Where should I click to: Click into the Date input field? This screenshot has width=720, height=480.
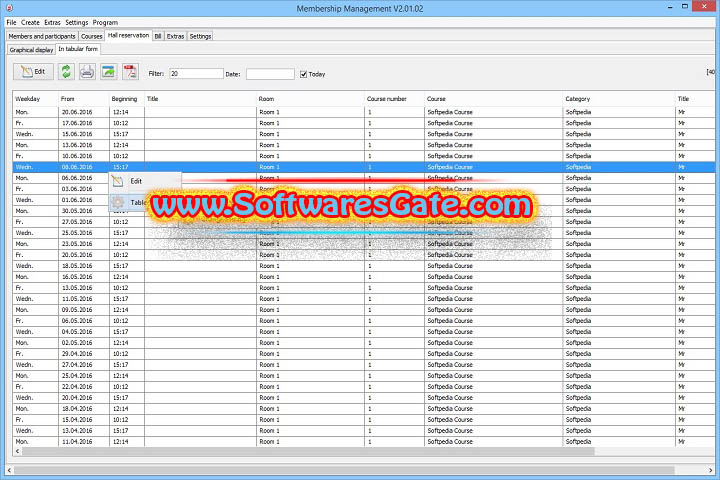[270, 74]
